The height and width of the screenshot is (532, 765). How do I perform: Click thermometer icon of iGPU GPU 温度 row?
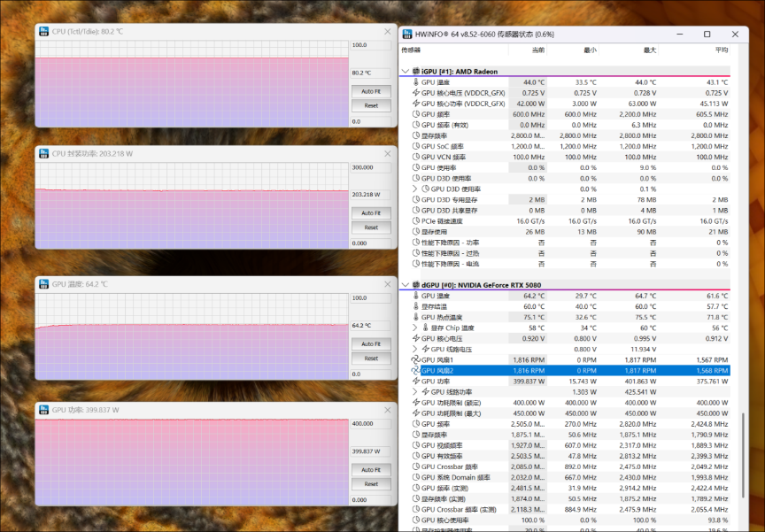tap(416, 82)
